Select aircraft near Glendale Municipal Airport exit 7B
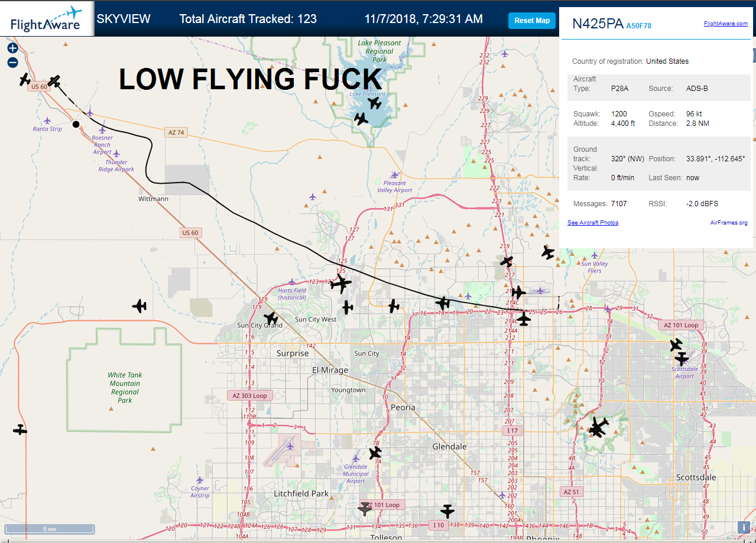 pyautogui.click(x=375, y=453)
